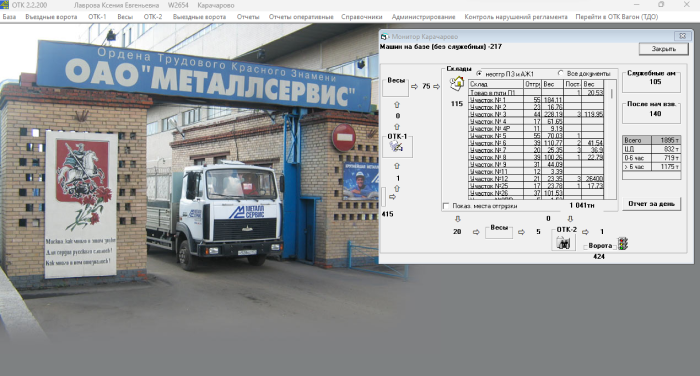Select row 'Участок № 1'
Screen dimensions: 700x376
536,100
